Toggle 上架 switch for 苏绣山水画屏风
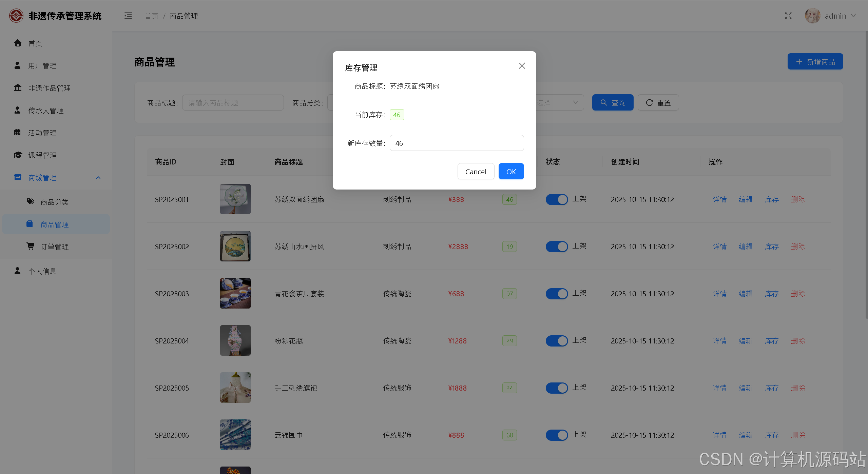 [557, 246]
